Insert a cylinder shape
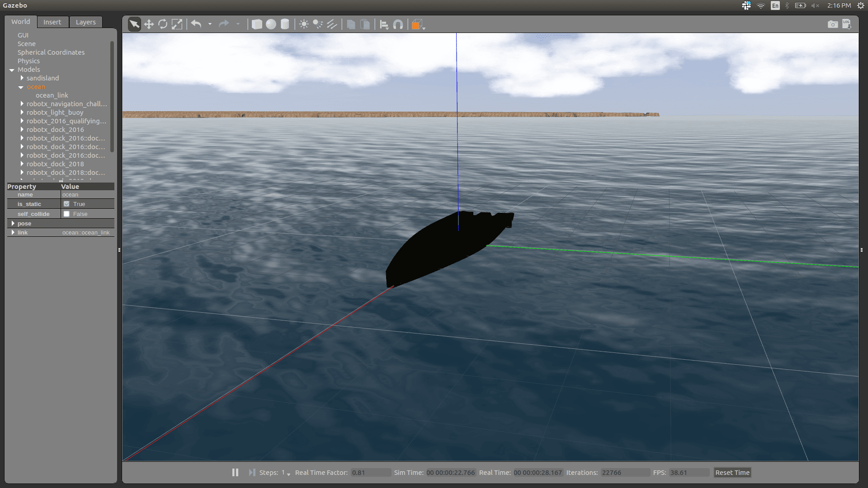The width and height of the screenshot is (868, 488). [285, 24]
